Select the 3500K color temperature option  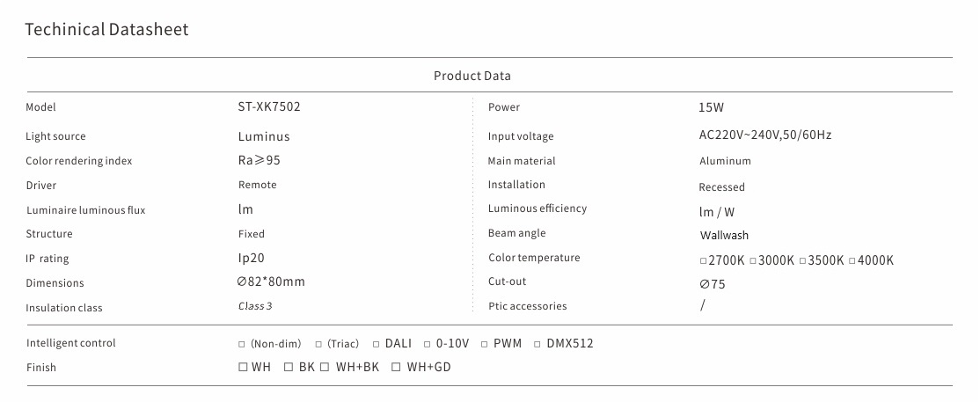pos(802,261)
